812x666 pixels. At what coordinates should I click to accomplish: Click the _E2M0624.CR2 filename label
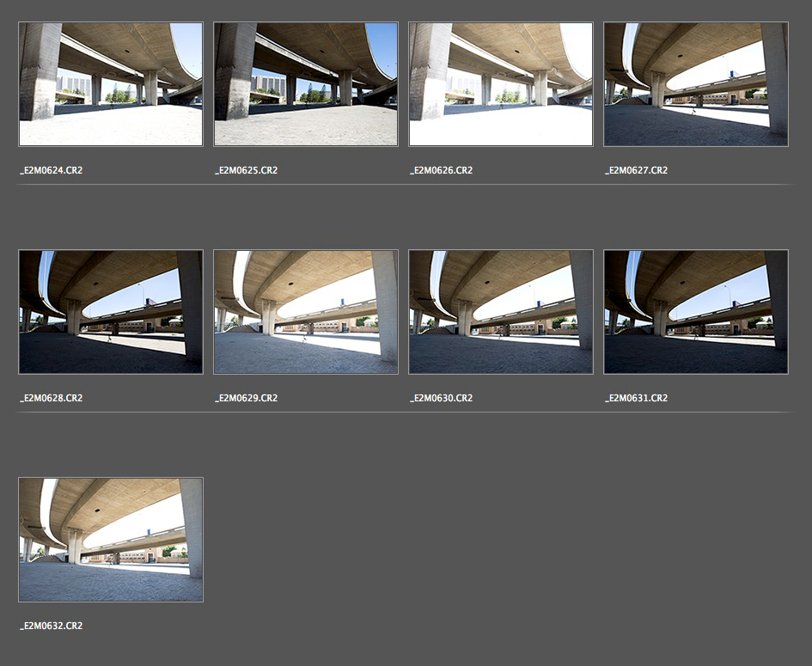click(x=52, y=170)
